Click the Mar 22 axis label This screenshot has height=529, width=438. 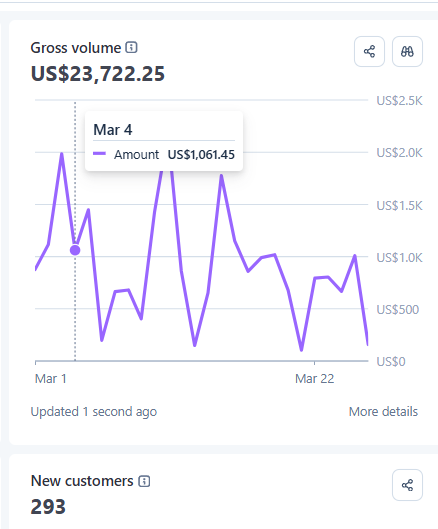pyautogui.click(x=314, y=379)
